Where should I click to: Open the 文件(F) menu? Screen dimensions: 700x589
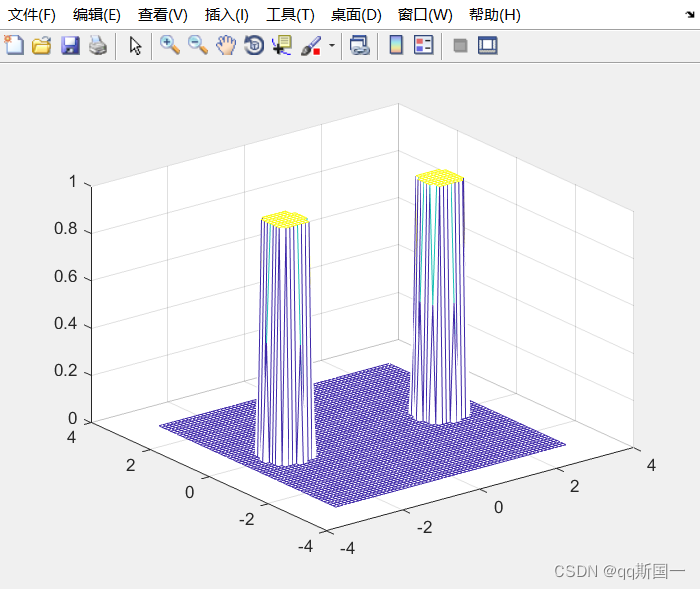32,15
